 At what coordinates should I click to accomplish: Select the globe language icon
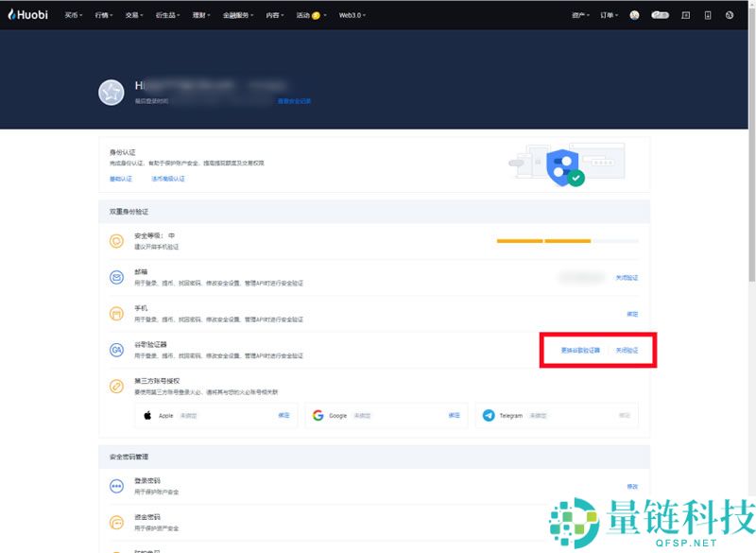tap(730, 14)
